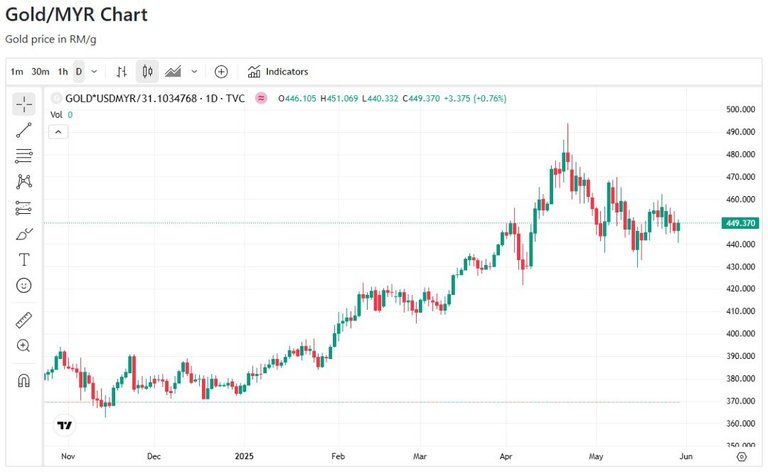The height and width of the screenshot is (474, 768).
Task: Switch to bars chart style
Action: (x=121, y=71)
